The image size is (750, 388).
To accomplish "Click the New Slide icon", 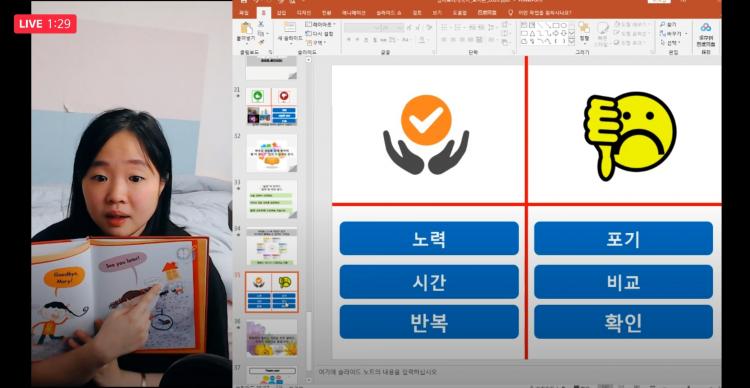I will 290,27.
